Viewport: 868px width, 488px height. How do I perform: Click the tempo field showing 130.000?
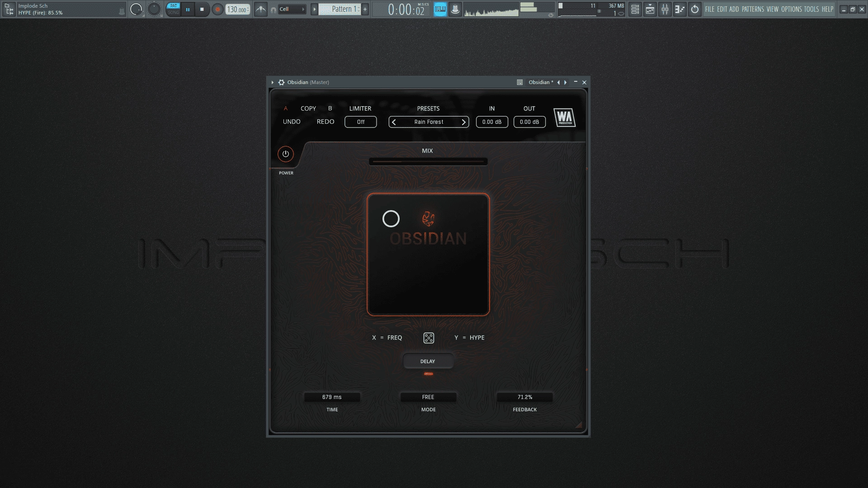pyautogui.click(x=238, y=9)
